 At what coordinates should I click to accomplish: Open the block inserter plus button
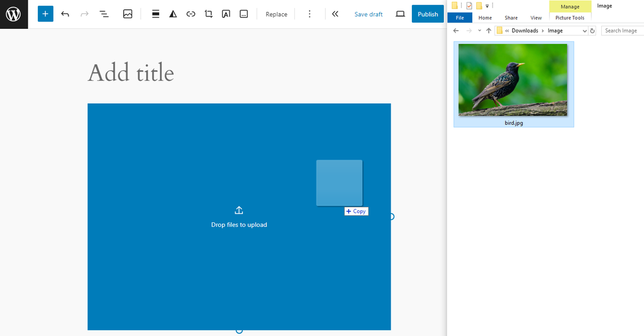(x=45, y=14)
